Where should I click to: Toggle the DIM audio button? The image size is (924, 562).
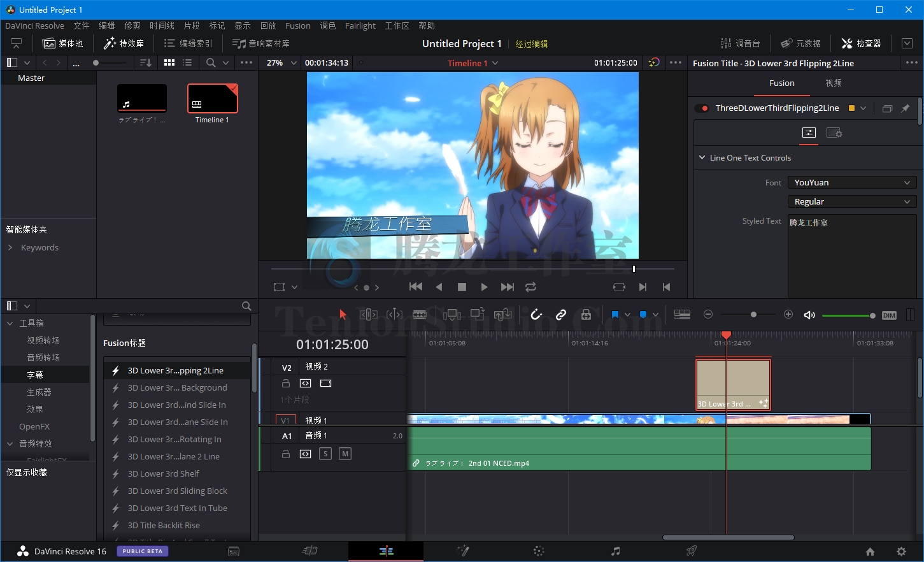[x=890, y=315]
